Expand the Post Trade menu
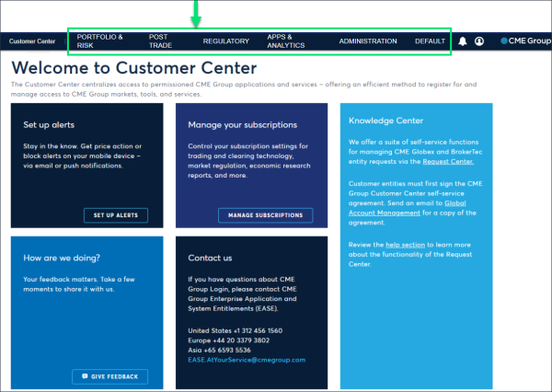552x392 pixels. [159, 40]
